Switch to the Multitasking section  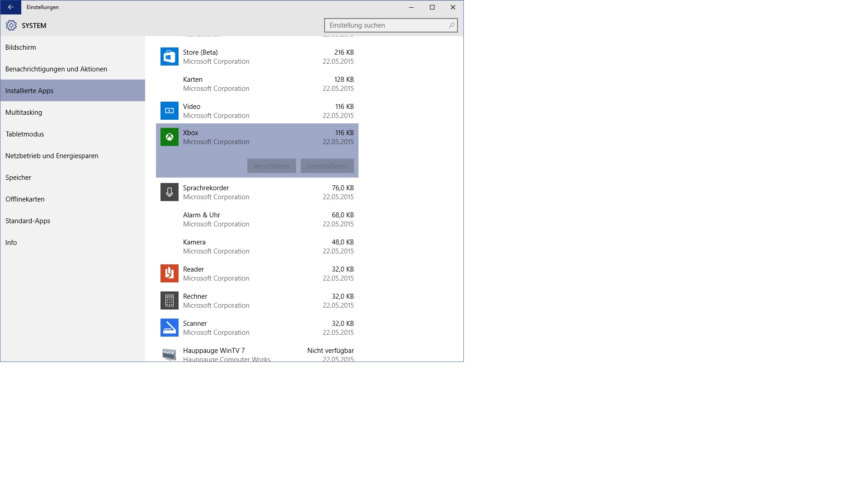point(24,113)
